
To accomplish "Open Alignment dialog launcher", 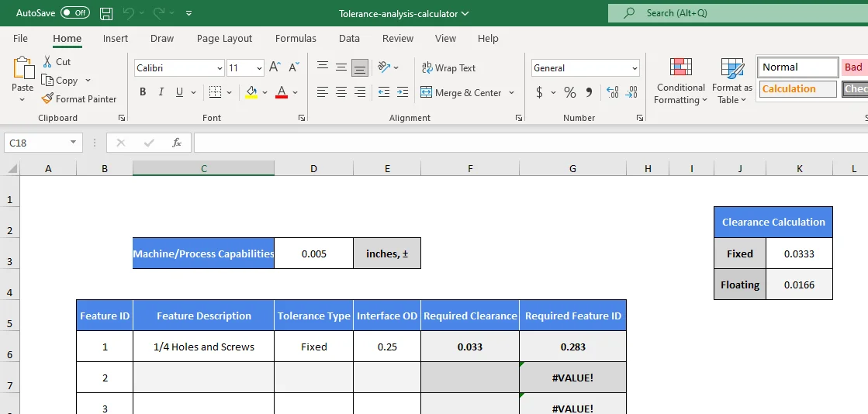I will (519, 118).
